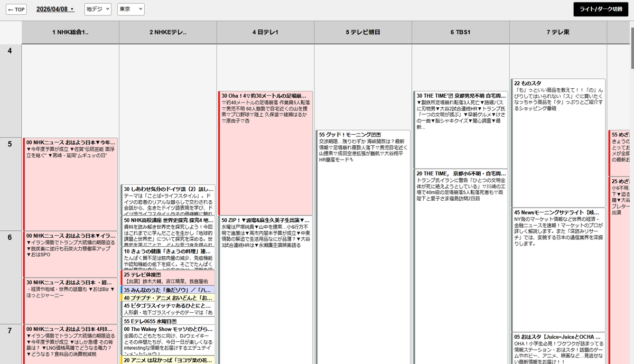The width and height of the screenshot is (634, 364).
Task: Open 30 NHKニュース おはよう日本・経 program
Action: tap(70, 301)
